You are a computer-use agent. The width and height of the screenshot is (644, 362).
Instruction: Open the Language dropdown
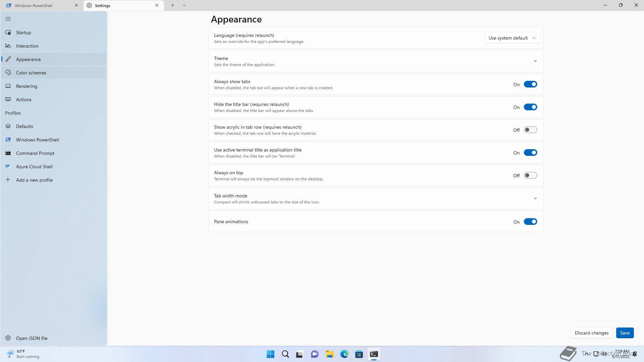[512, 38]
